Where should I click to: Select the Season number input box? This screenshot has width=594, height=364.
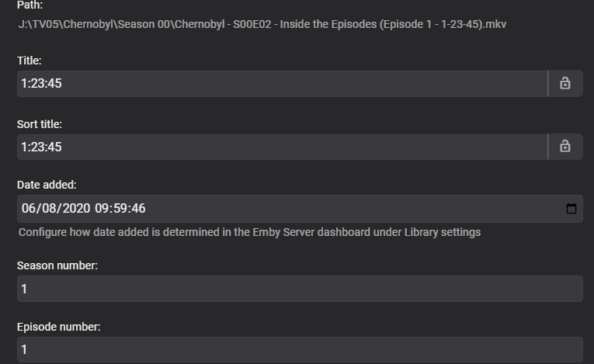pyautogui.click(x=300, y=289)
